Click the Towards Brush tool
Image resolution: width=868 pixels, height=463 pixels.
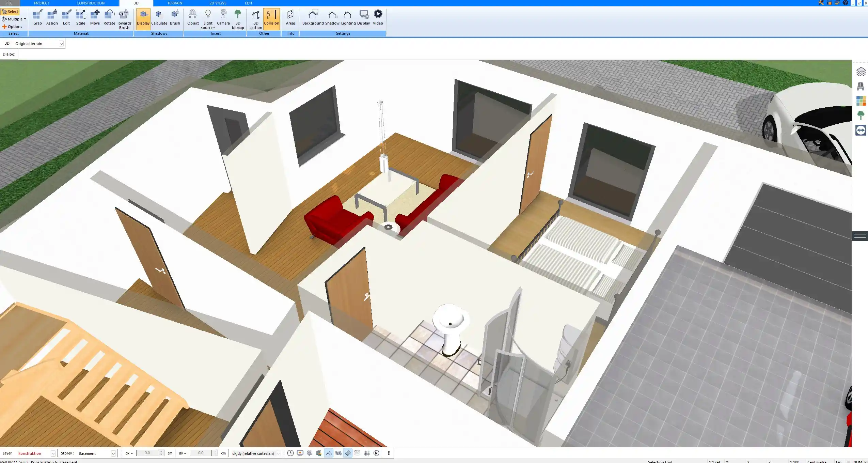(x=124, y=19)
